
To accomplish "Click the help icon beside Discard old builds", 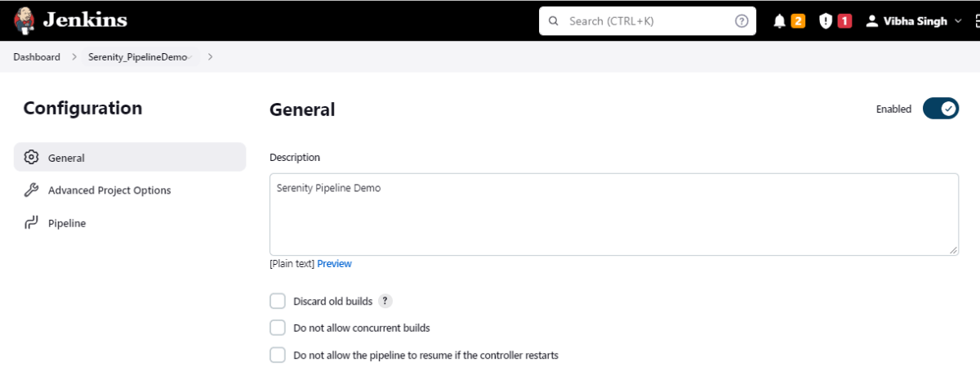I will click(x=385, y=302).
